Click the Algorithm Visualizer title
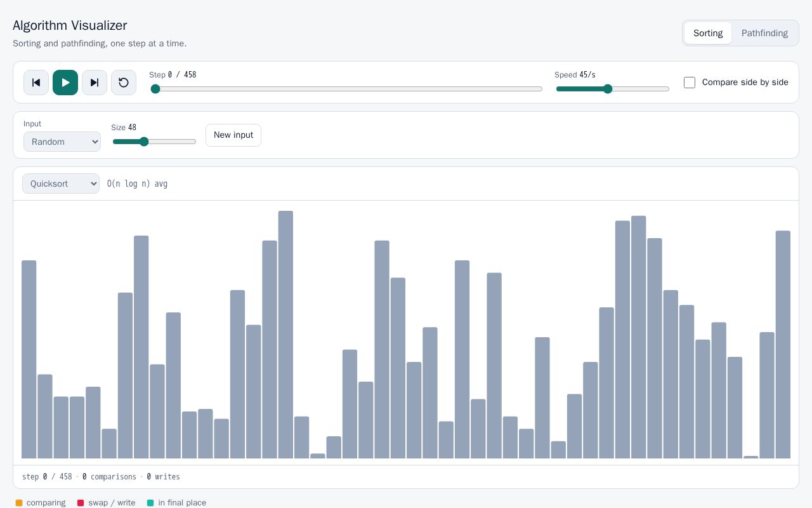The image size is (812, 508). pos(70,25)
